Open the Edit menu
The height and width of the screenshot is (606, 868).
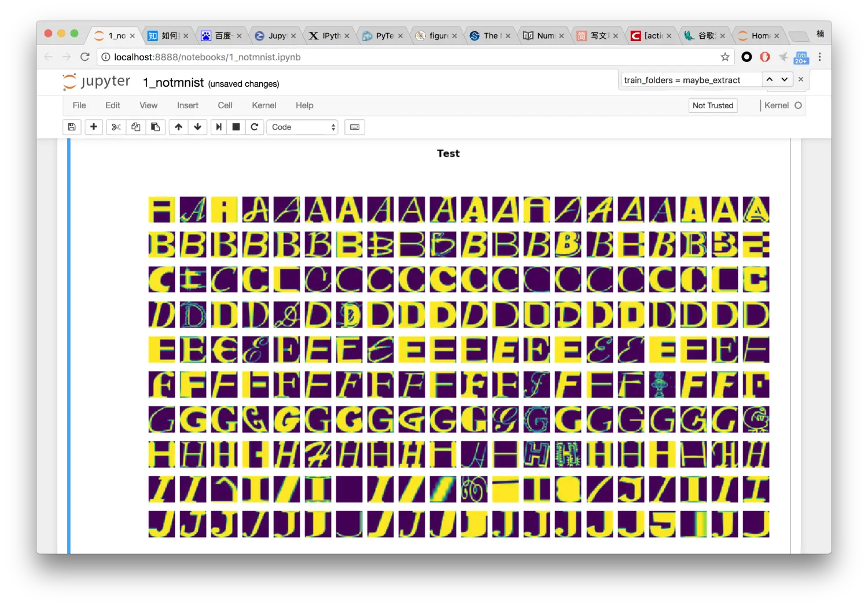[113, 105]
